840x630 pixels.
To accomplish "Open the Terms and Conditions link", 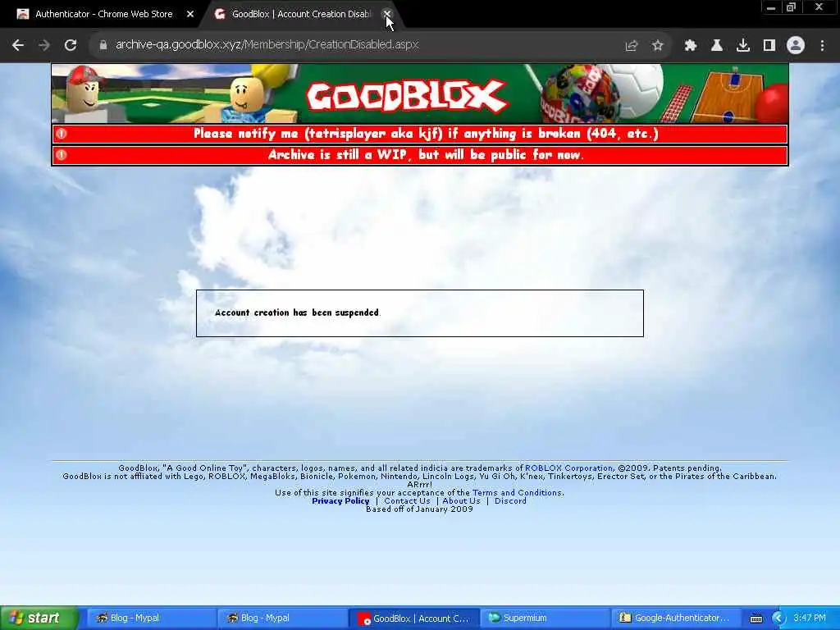I will click(x=517, y=493).
